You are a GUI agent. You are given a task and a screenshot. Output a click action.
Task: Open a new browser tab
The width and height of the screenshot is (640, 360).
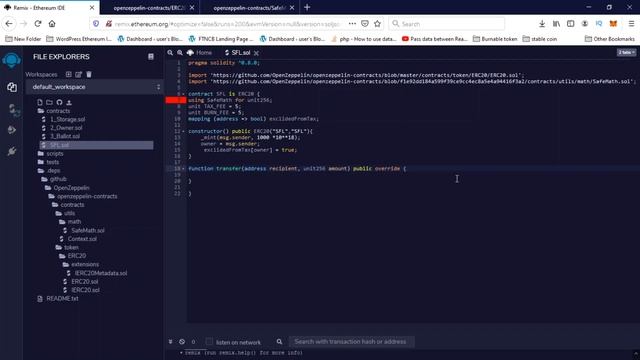[307, 7]
